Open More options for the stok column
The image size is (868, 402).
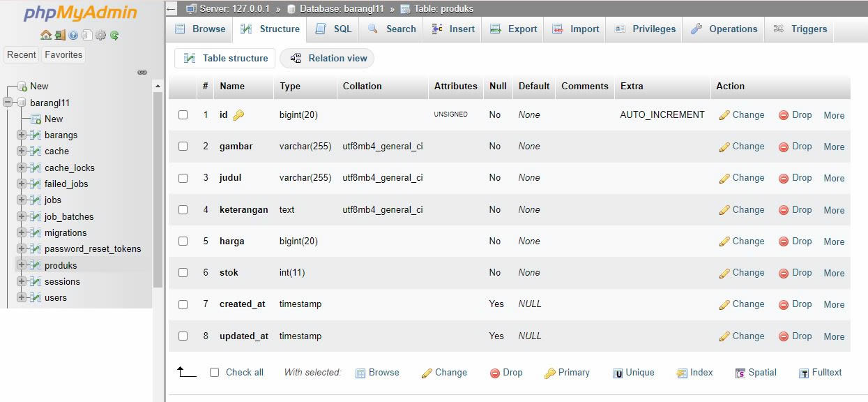[x=834, y=273]
